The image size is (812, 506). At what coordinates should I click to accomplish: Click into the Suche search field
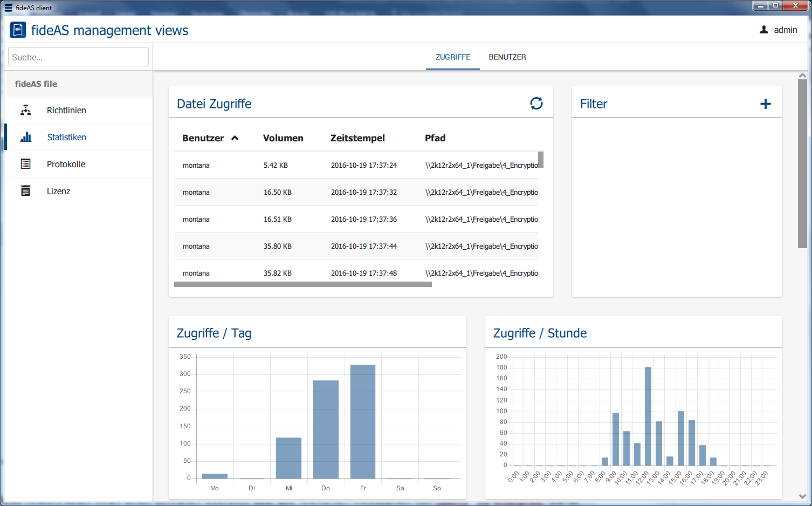(x=78, y=57)
